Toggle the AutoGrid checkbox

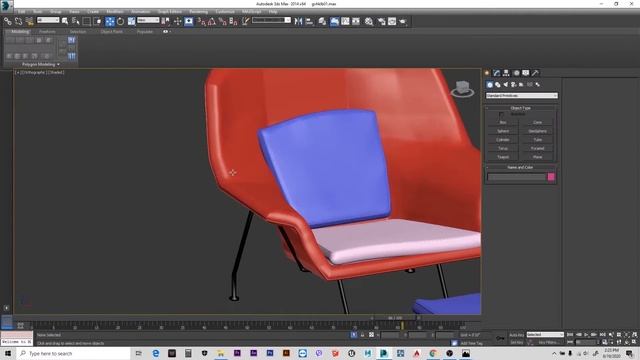(501, 114)
